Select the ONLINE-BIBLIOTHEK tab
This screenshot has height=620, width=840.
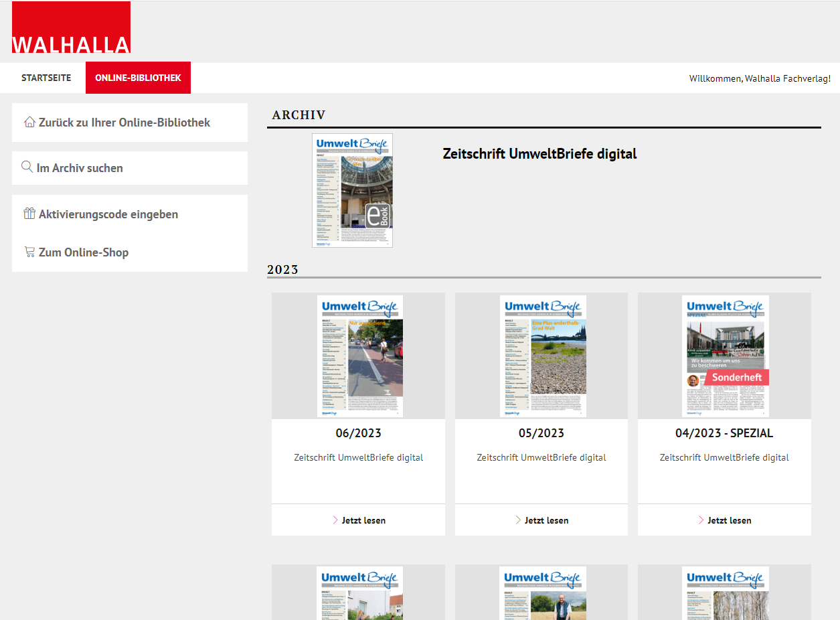click(x=138, y=78)
